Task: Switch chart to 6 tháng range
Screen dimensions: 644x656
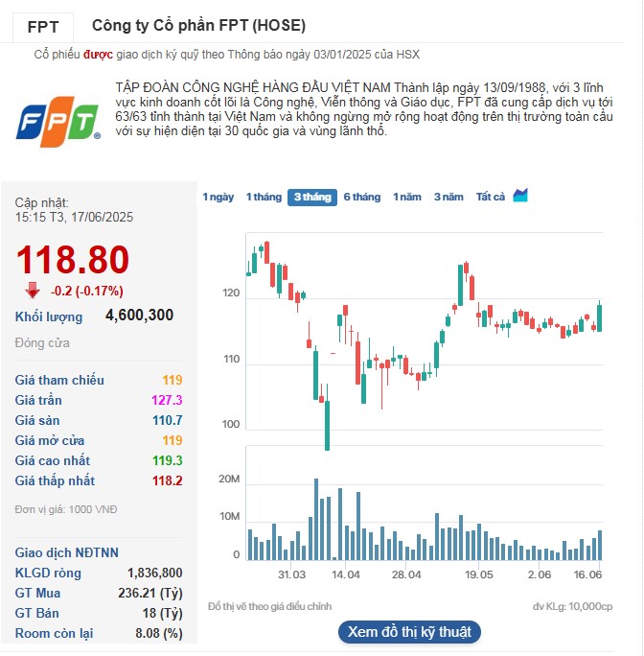Action: pyautogui.click(x=362, y=197)
